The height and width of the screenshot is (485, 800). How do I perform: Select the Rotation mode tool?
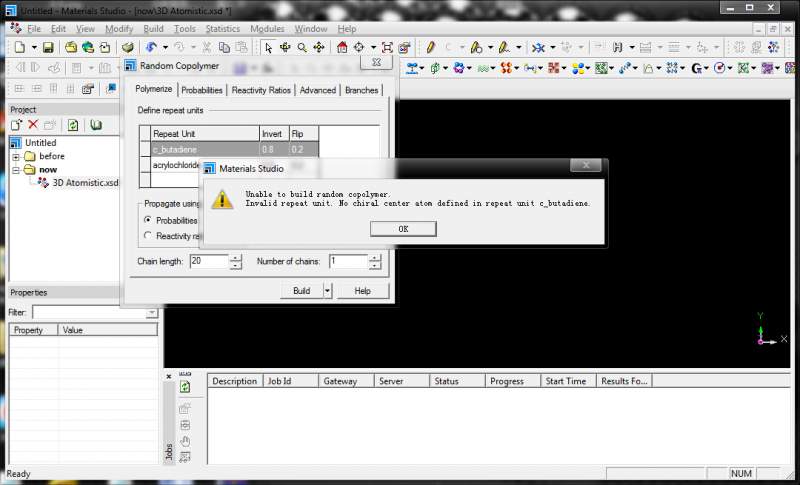[x=285, y=47]
